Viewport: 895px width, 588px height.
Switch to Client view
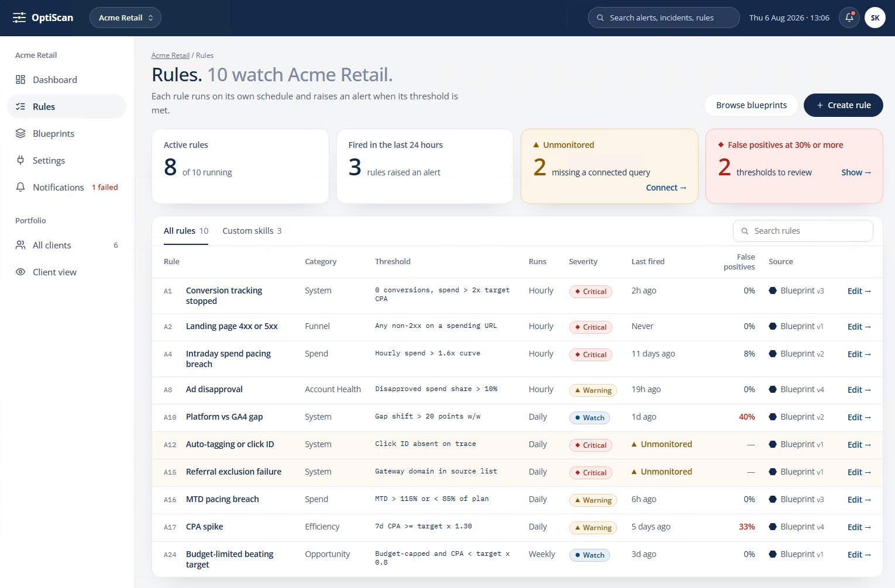coord(67,272)
